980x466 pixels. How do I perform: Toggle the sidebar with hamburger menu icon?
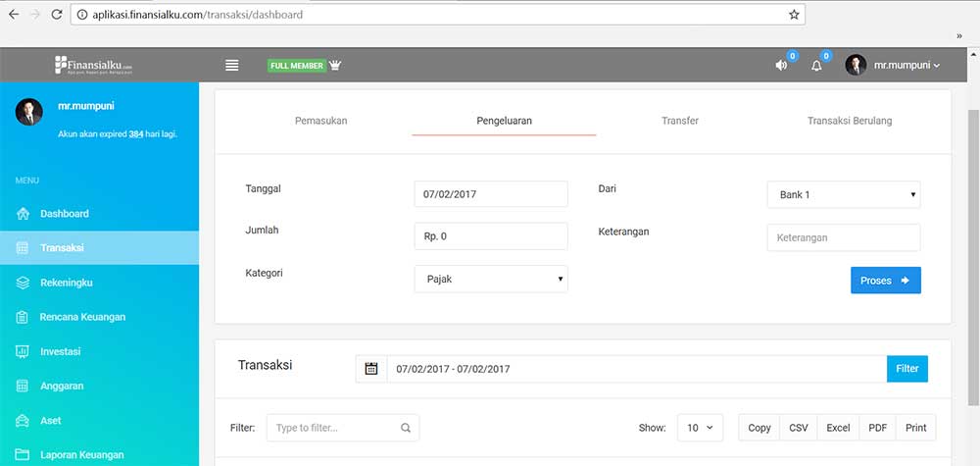[x=232, y=65]
